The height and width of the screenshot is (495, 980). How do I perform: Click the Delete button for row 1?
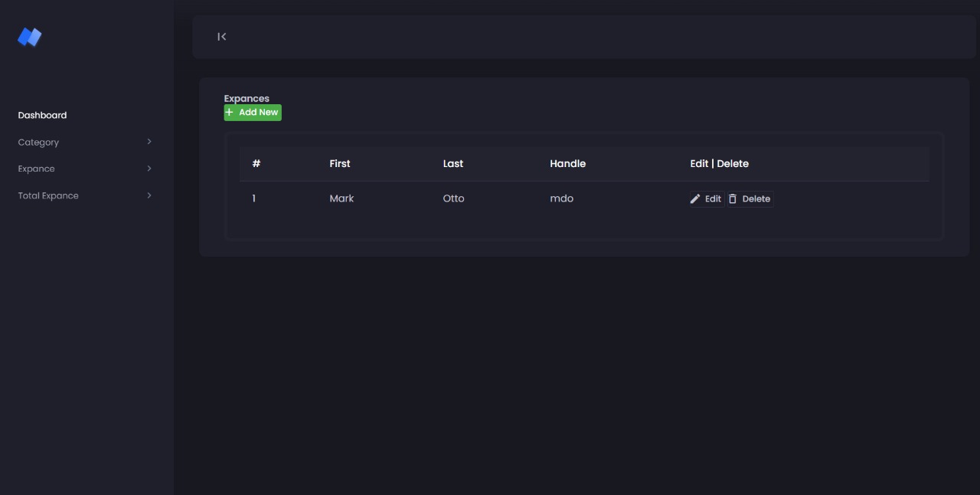click(750, 198)
